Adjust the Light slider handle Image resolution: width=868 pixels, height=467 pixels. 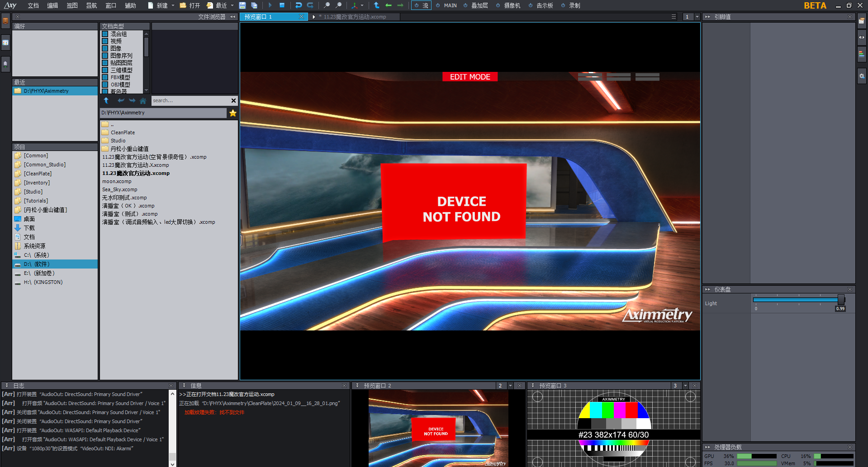coord(841,300)
